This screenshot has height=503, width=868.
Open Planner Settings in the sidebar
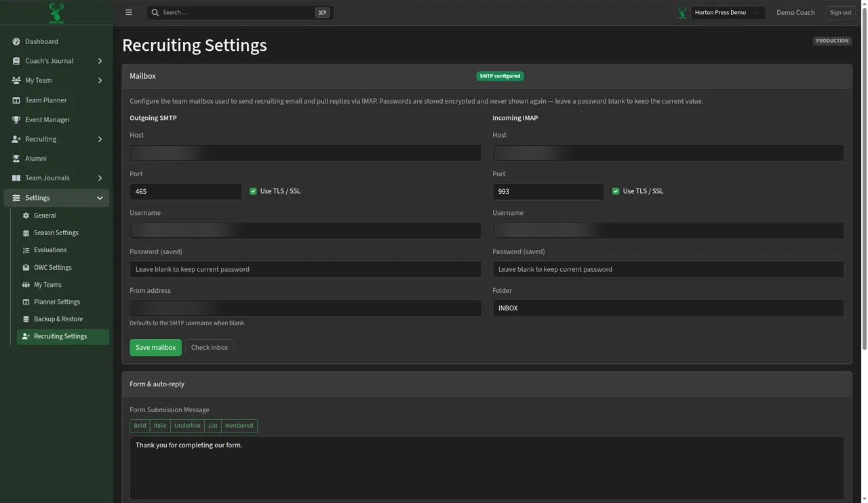[x=62, y=302]
